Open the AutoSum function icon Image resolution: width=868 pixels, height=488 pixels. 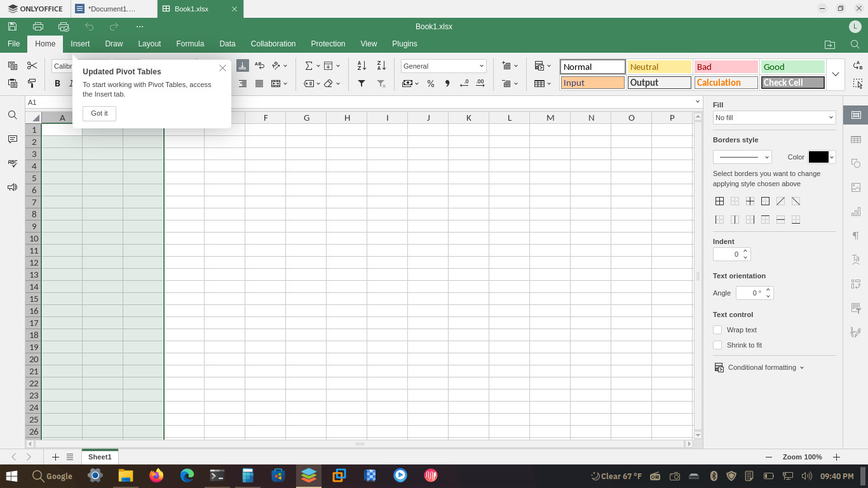tap(309, 65)
